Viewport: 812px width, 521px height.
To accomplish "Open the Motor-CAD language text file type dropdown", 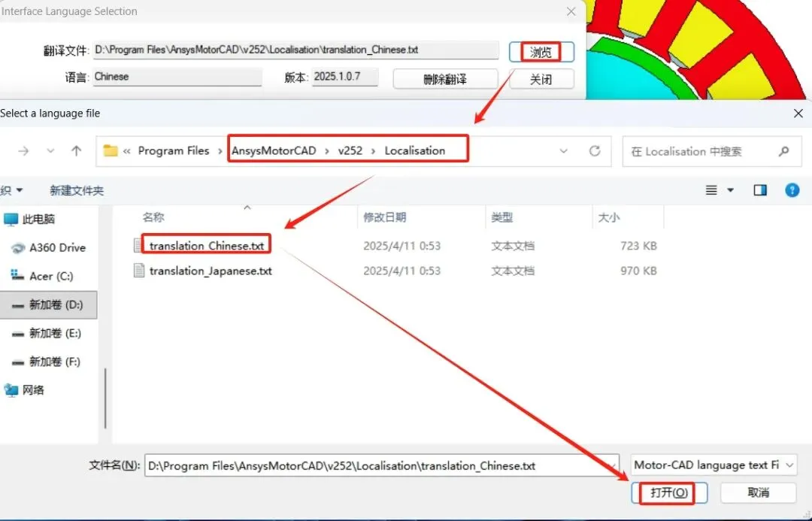I will tap(714, 465).
